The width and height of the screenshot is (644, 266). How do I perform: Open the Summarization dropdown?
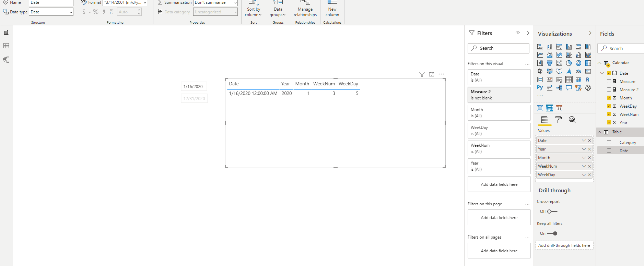pyautogui.click(x=215, y=2)
